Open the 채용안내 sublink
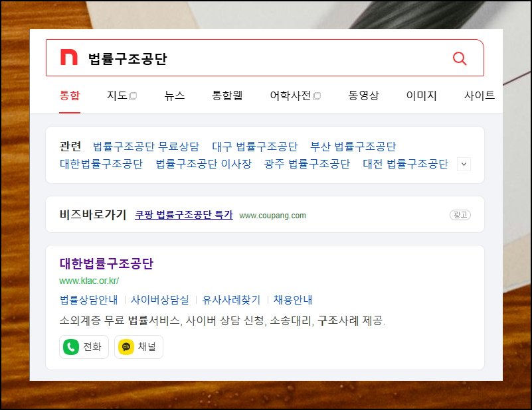 293,300
